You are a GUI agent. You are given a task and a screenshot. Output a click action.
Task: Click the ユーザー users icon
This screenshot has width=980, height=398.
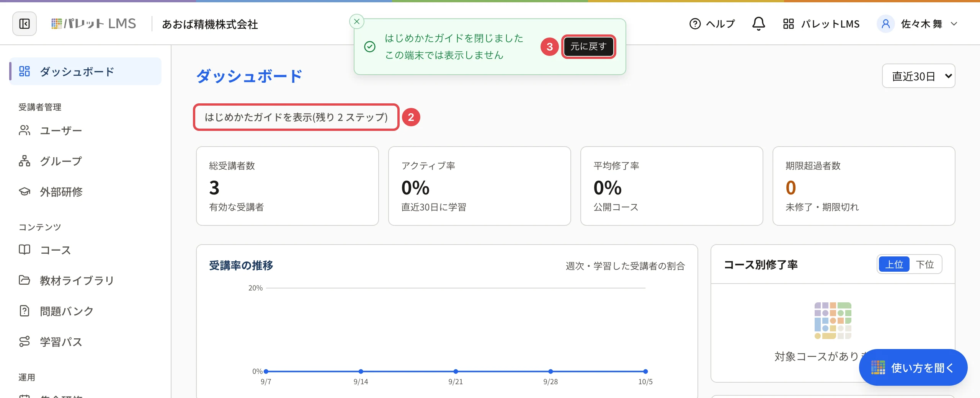pyautogui.click(x=24, y=130)
